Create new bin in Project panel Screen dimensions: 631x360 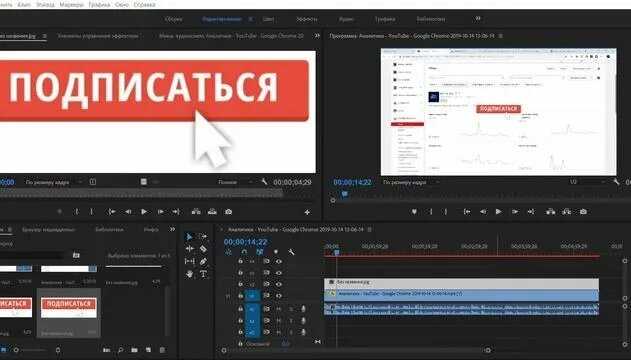tap(134, 350)
